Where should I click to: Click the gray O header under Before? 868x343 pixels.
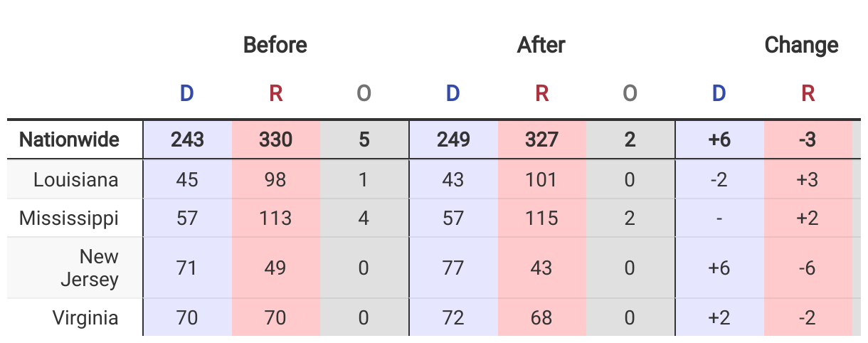[x=364, y=93]
